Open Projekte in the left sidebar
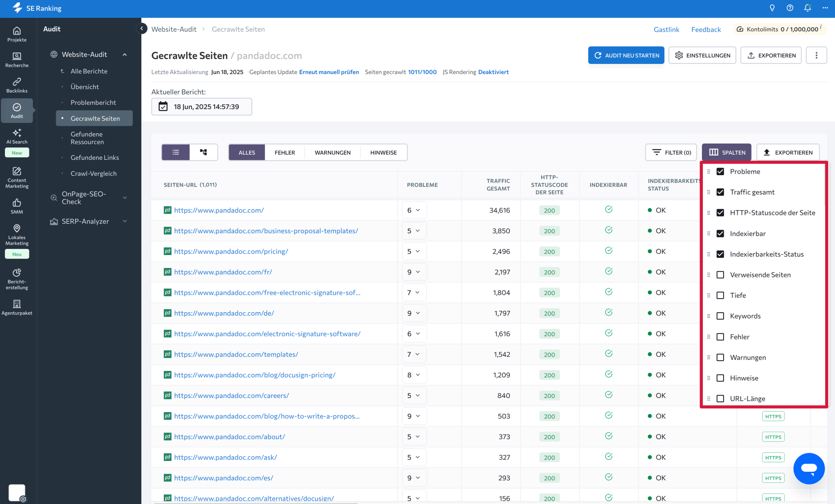 pyautogui.click(x=17, y=35)
